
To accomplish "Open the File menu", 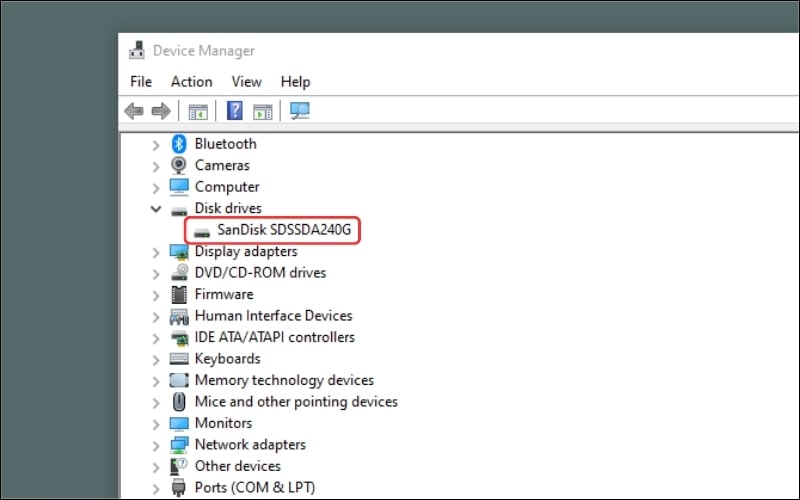I will pyautogui.click(x=141, y=82).
